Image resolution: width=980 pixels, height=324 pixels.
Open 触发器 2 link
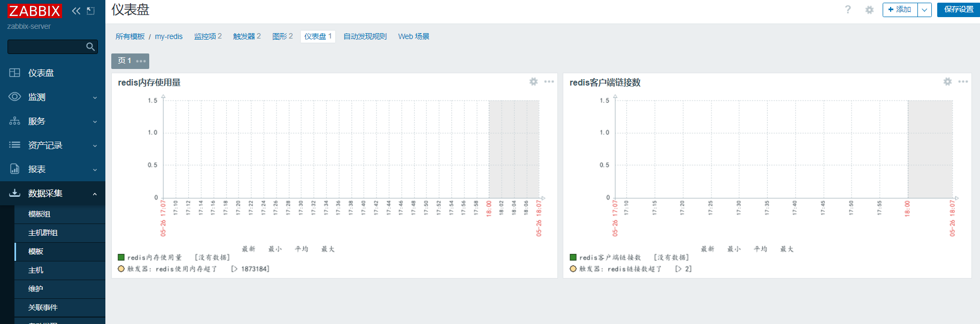(247, 36)
